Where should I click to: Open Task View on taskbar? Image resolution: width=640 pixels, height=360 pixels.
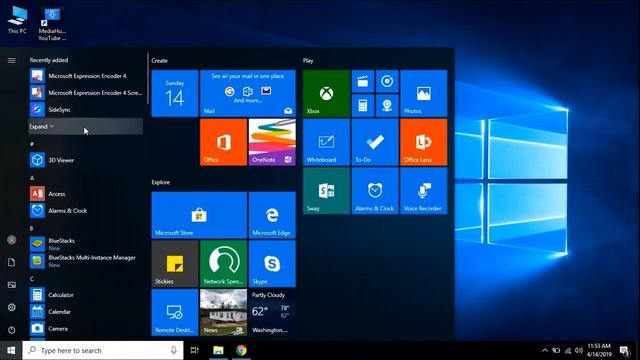pyautogui.click(x=195, y=350)
